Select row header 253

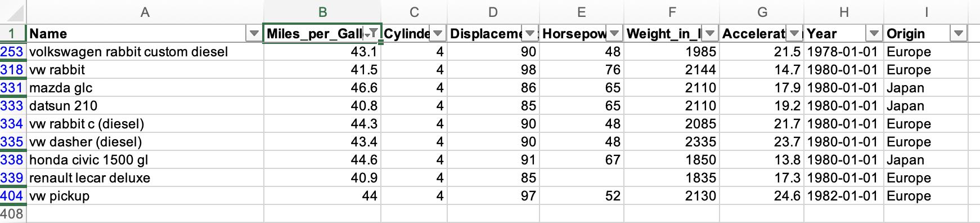(12, 52)
